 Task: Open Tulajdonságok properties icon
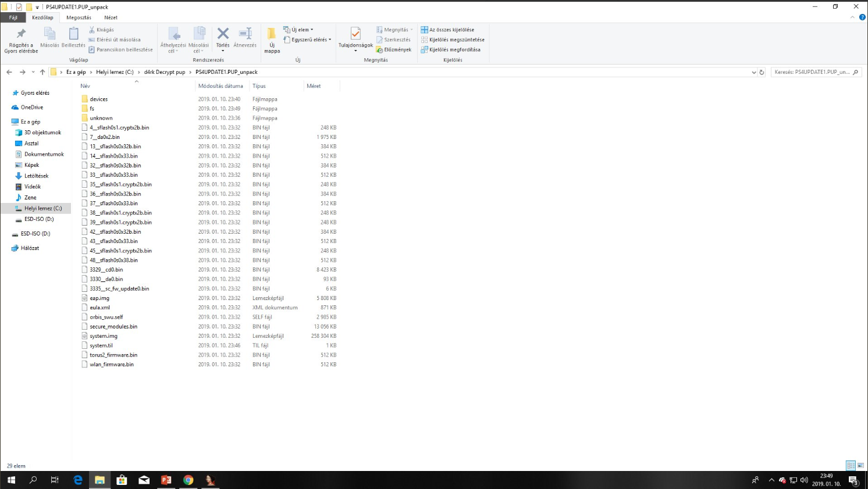355,35
